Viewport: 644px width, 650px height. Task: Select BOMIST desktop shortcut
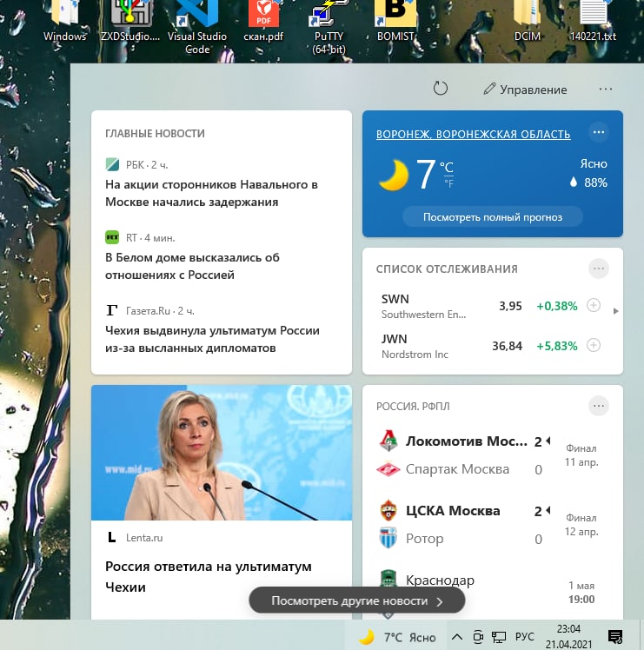tap(395, 21)
